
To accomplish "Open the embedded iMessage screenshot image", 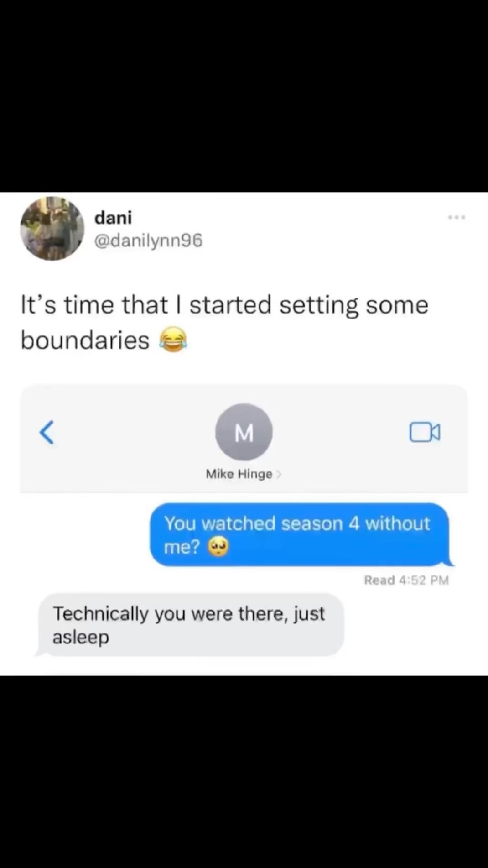I will point(244,529).
